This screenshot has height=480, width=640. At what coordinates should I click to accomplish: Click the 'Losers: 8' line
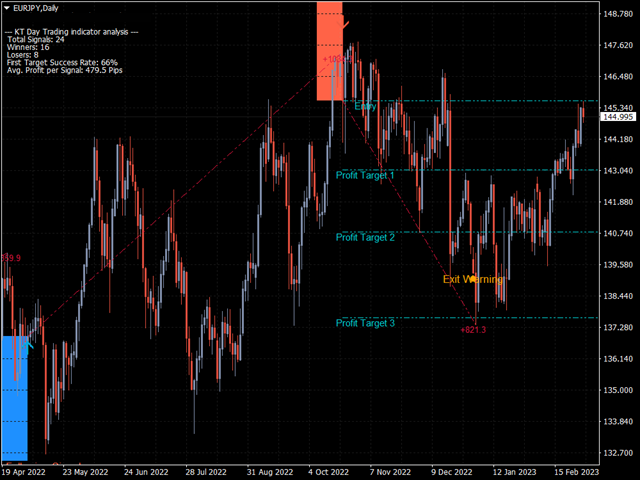(23, 55)
